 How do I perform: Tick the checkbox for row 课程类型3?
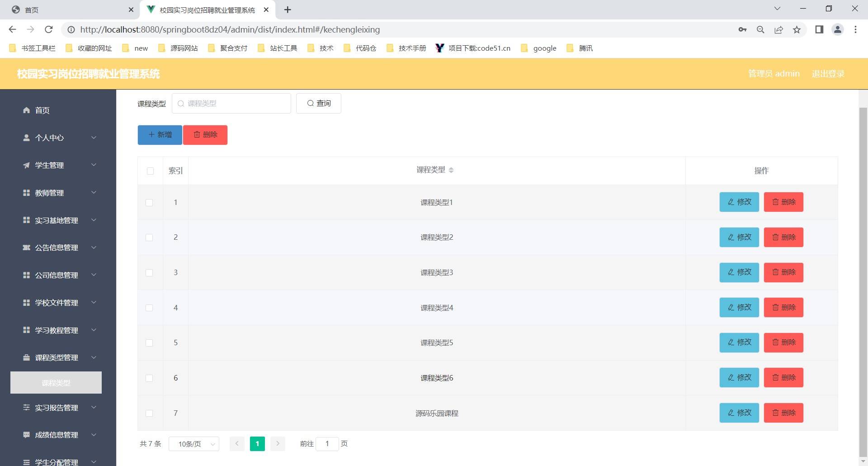pos(150,273)
